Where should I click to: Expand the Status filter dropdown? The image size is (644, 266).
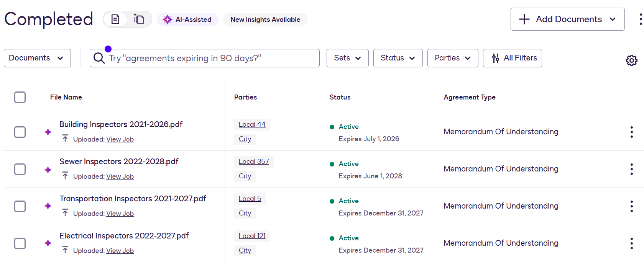click(398, 58)
